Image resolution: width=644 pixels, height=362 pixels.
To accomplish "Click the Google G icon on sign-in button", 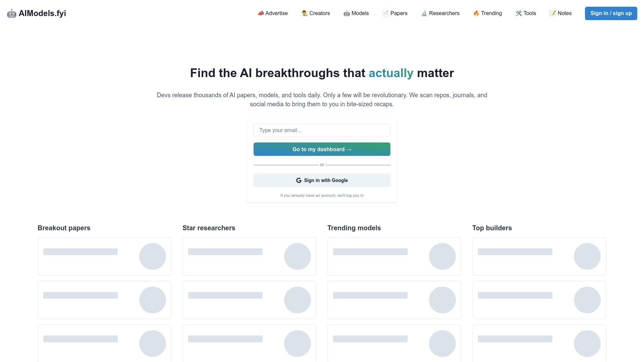I will click(x=298, y=180).
